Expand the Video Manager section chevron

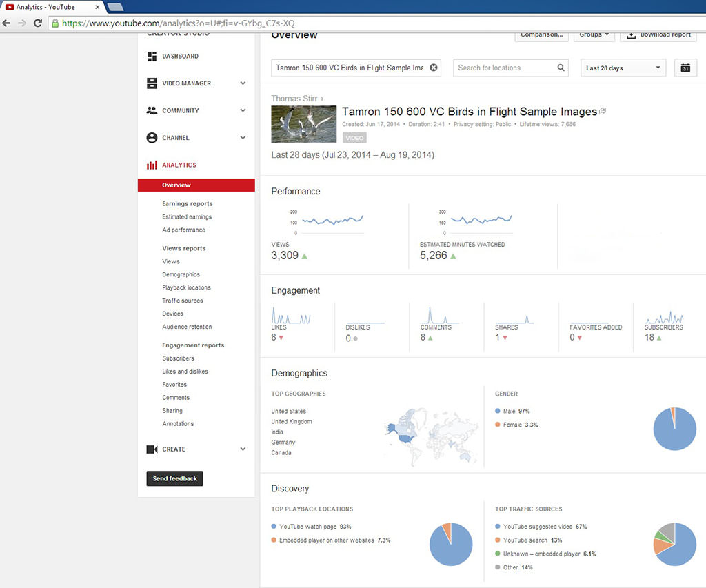point(243,83)
